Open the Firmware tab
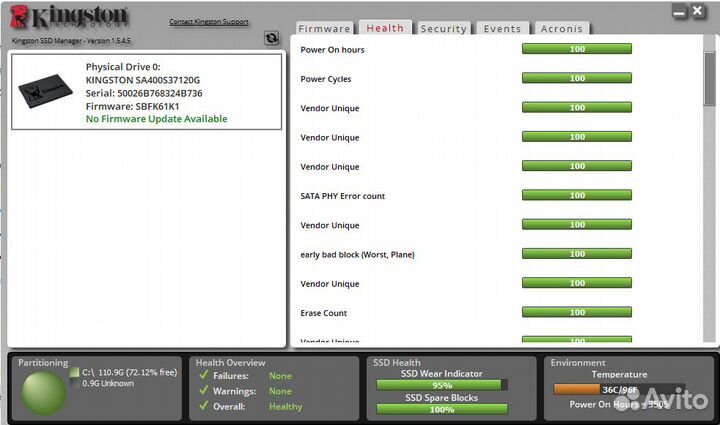This screenshot has width=720, height=425. [324, 28]
